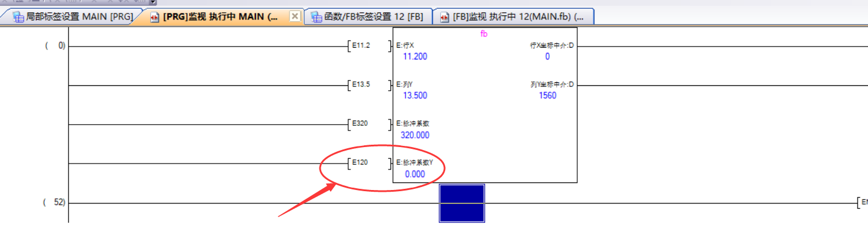Viewport: 868px width, 240px height.
Task: Select the E13.5 input constant
Action: (x=361, y=85)
